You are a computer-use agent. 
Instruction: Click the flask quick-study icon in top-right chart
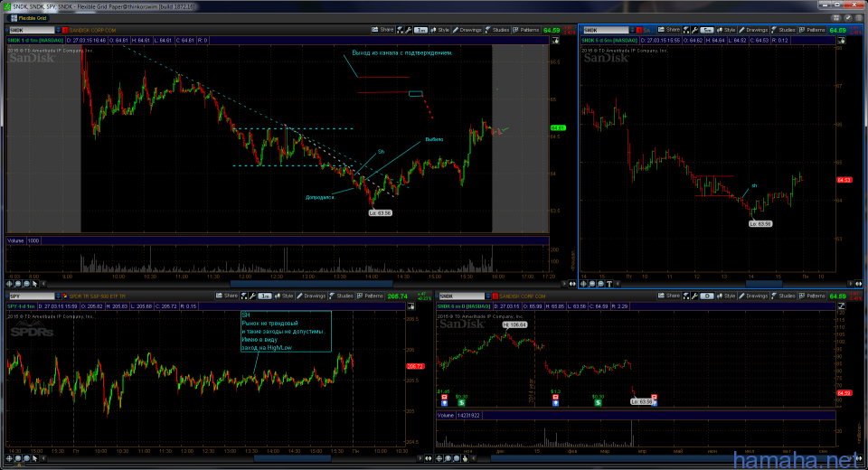[x=686, y=30]
